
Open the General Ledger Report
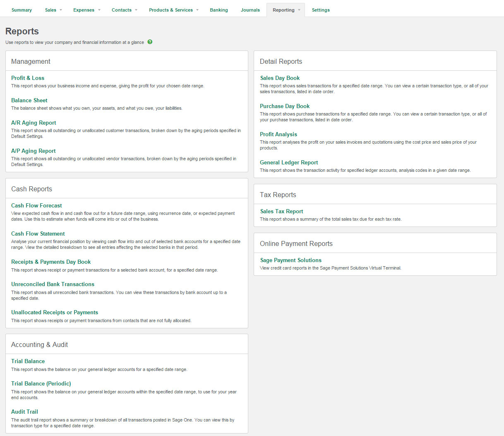tap(288, 162)
